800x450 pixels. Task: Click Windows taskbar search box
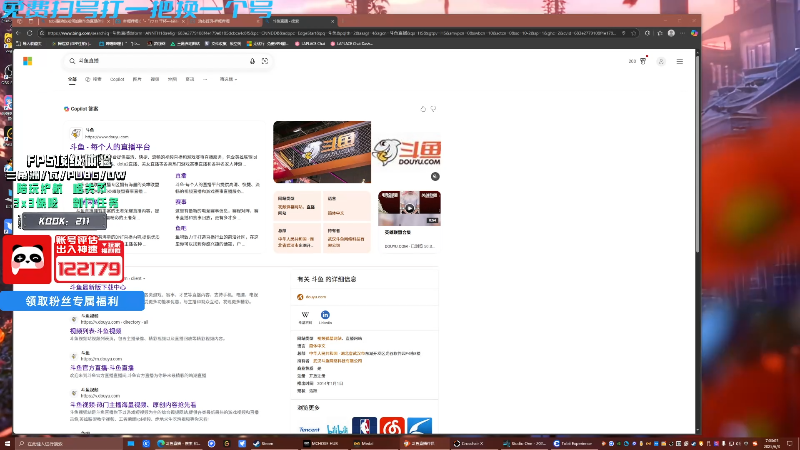68,443
